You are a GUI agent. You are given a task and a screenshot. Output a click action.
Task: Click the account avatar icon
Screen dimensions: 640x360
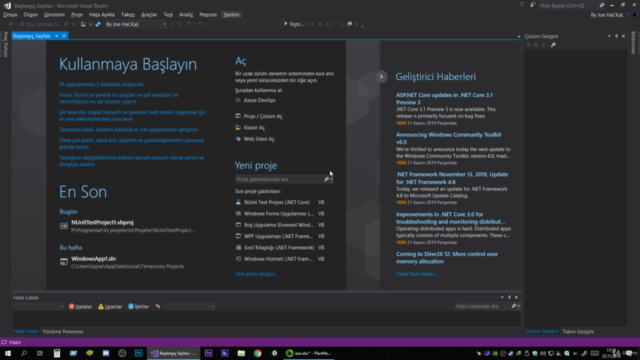[x=635, y=15]
